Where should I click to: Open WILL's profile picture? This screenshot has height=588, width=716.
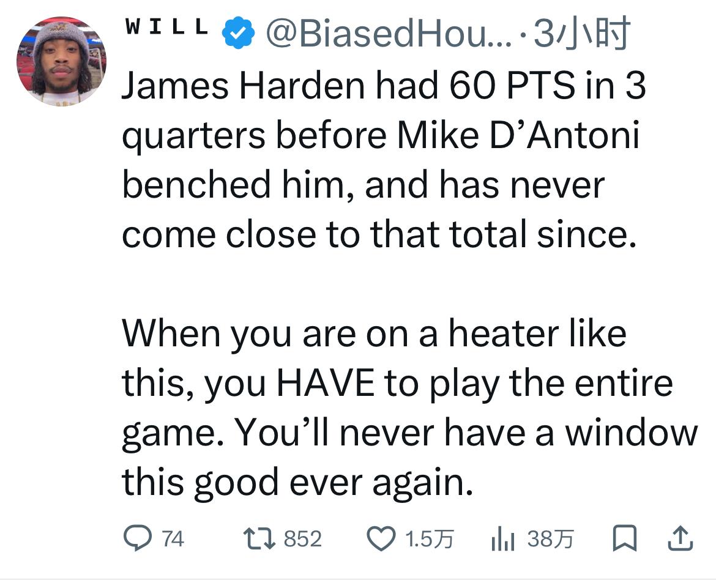coord(61,61)
